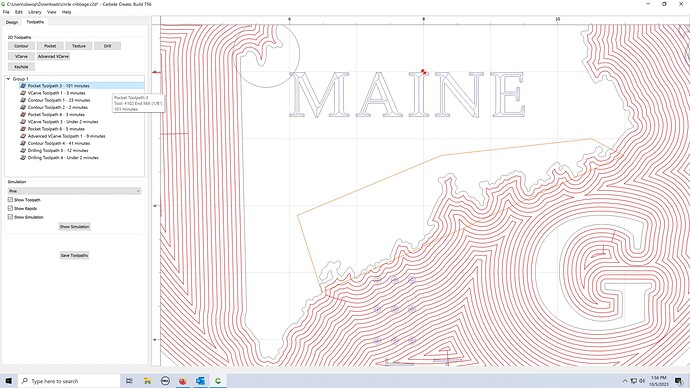Switch to Firefox on the taskbar
The height and width of the screenshot is (388, 690).
(183, 381)
